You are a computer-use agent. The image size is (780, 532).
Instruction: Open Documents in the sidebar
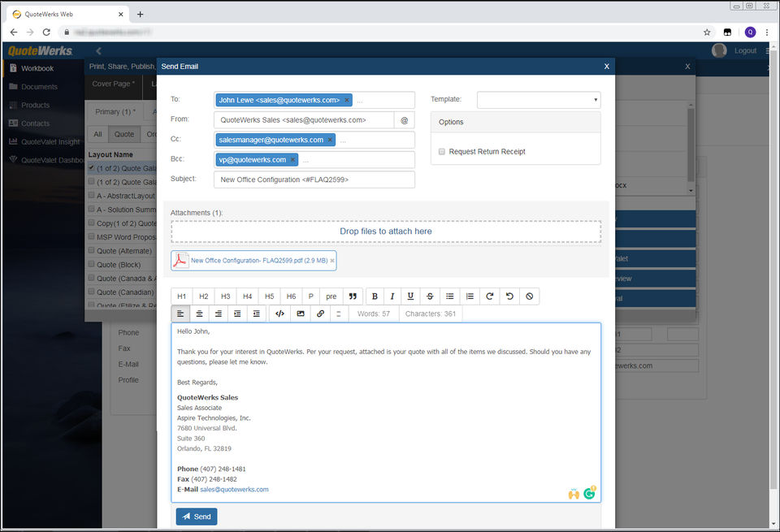click(x=39, y=87)
